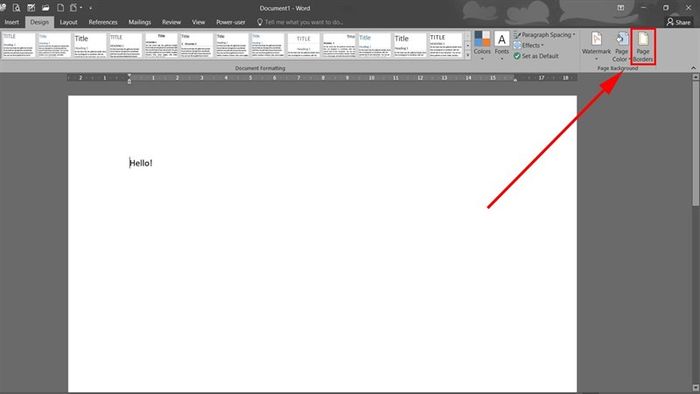Open the Mailings tab

(140, 22)
